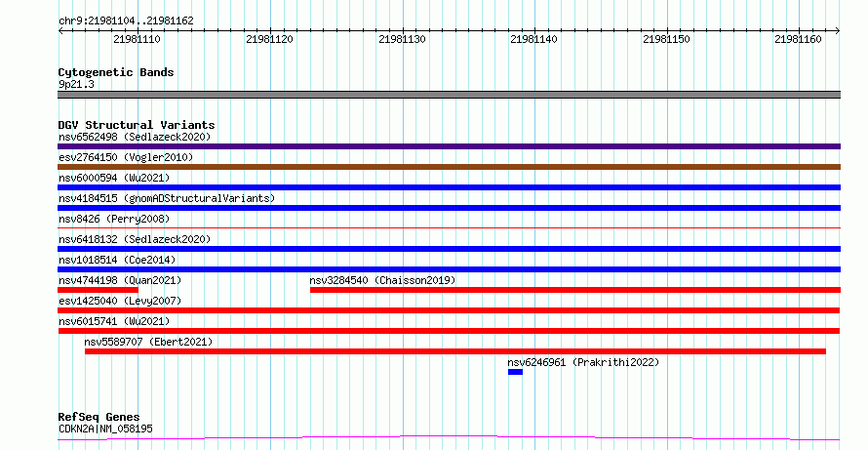This screenshot has height=450, width=868.
Task: Click the red nsv5589707 variant bar
Action: [x=455, y=351]
